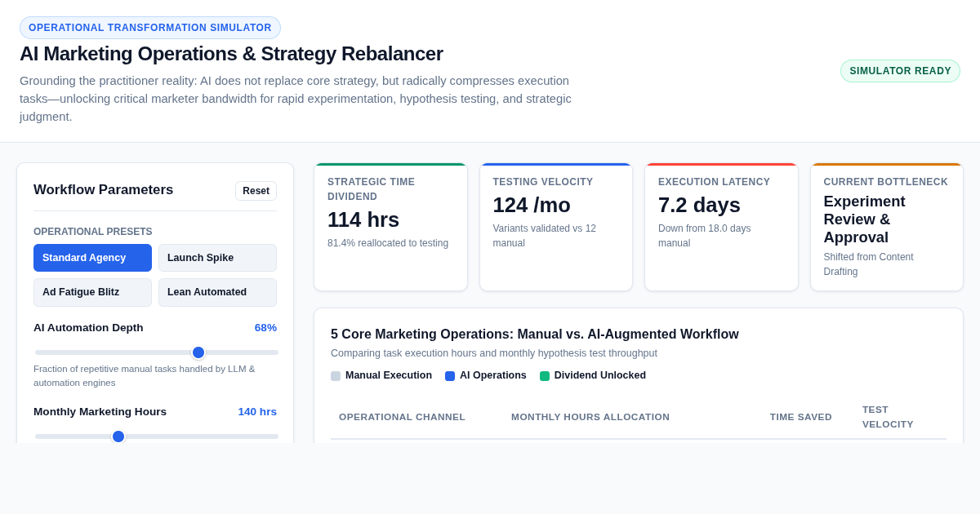Image resolution: width=980 pixels, height=514 pixels.
Task: Click the 140 hrs monthly hours value
Action: [x=257, y=411]
